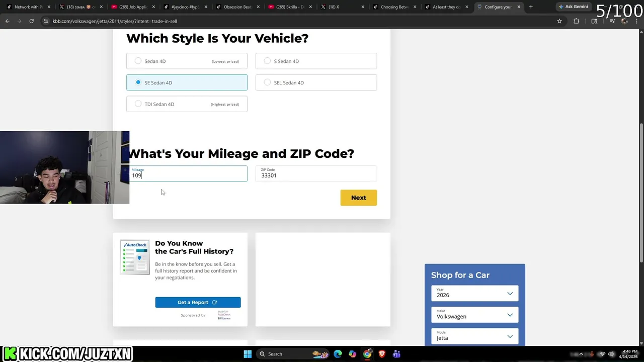Image resolution: width=644 pixels, height=362 pixels.
Task: Click the volume speaker tray icon
Action: click(611, 354)
